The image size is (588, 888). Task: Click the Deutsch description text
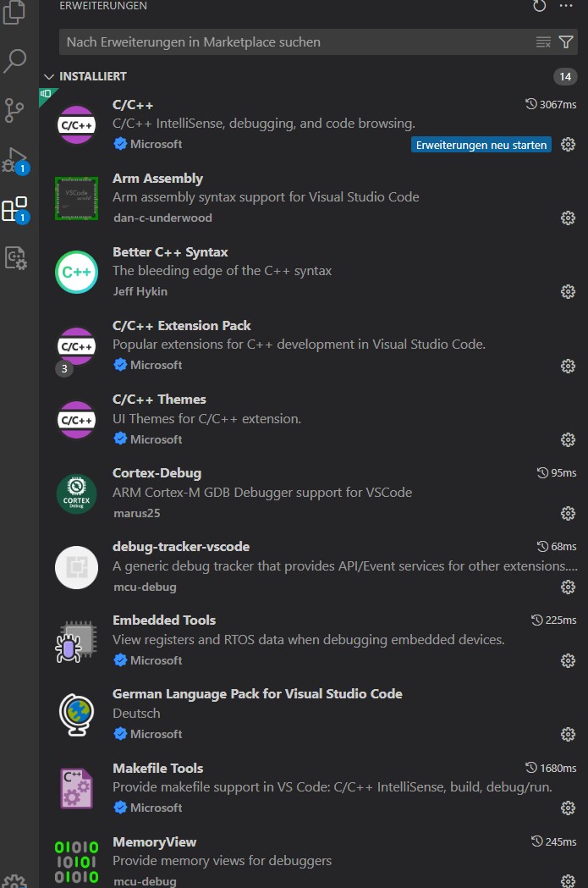click(x=136, y=714)
